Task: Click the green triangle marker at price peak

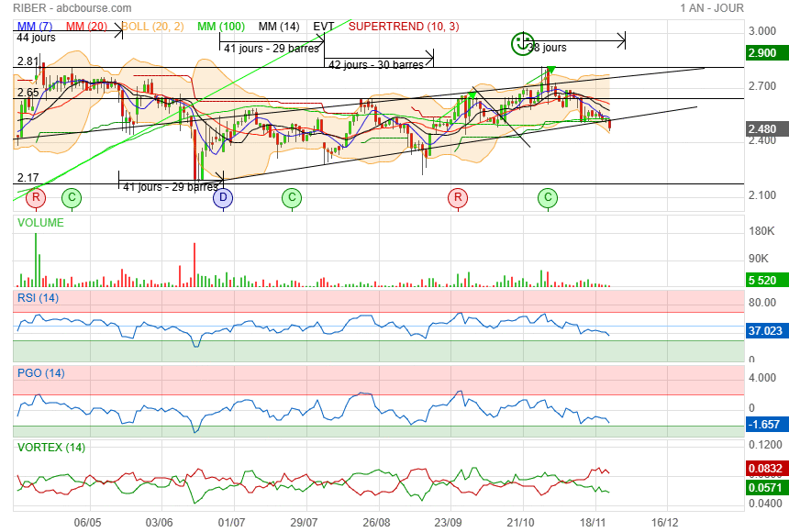Action: [x=550, y=70]
